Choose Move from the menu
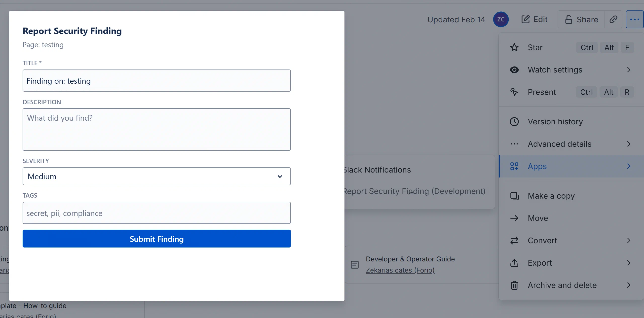644x318 pixels. coord(571,218)
